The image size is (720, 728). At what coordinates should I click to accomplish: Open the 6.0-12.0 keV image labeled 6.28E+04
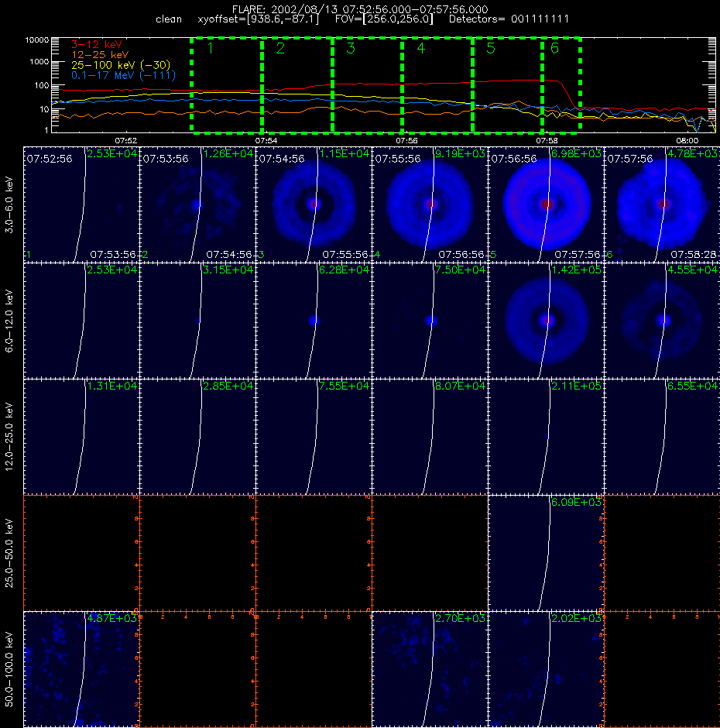314,321
